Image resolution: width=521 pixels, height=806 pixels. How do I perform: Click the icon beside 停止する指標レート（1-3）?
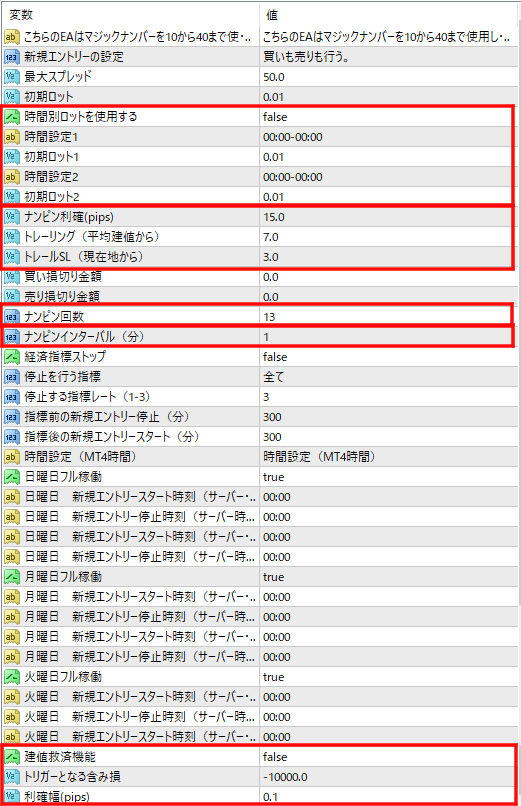[12, 397]
